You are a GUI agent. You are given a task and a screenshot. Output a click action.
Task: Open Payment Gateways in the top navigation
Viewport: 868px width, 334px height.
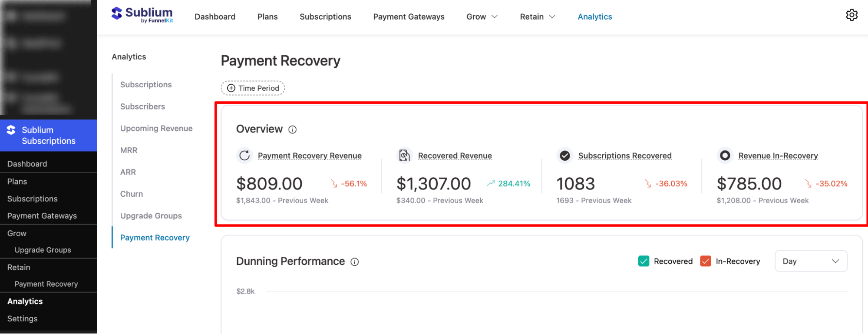[409, 17]
